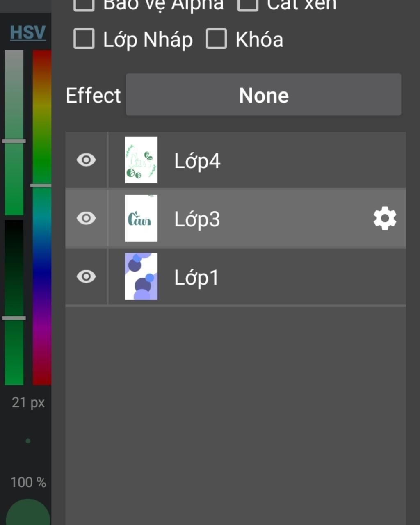Click the Lớp4 layer thumbnail
Viewport: 420px width, 525px height.
[x=141, y=160]
